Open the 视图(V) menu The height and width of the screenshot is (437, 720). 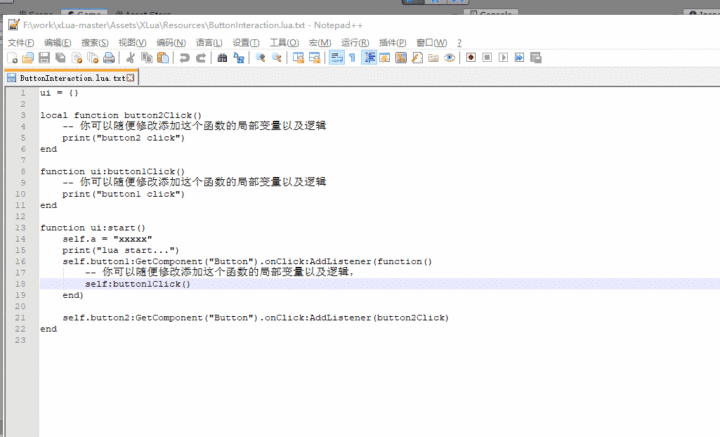click(132, 43)
